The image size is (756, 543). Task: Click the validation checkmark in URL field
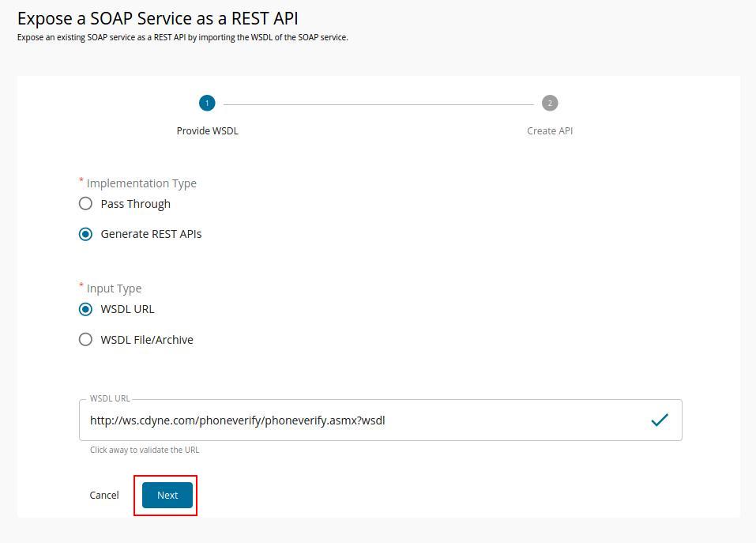point(659,420)
